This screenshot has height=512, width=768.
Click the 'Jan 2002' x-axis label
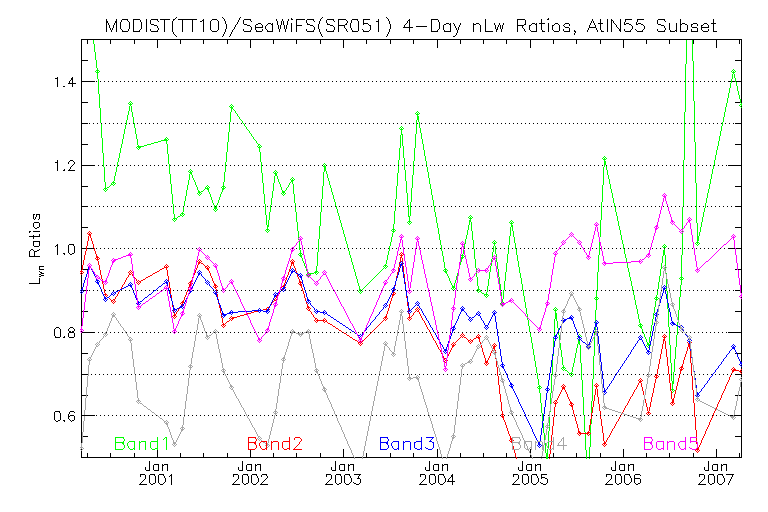[x=250, y=473]
